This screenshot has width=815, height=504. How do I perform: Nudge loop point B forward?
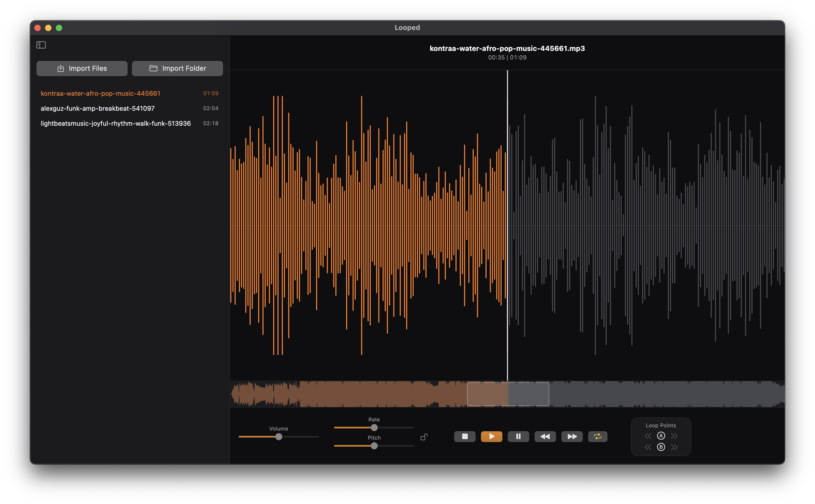(x=674, y=447)
